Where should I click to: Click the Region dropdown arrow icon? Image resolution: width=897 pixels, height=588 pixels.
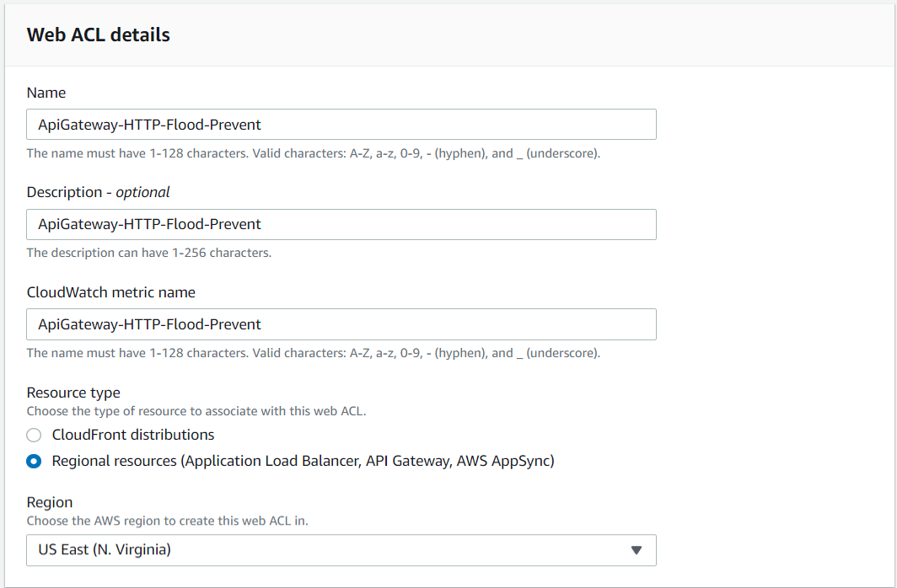636,550
